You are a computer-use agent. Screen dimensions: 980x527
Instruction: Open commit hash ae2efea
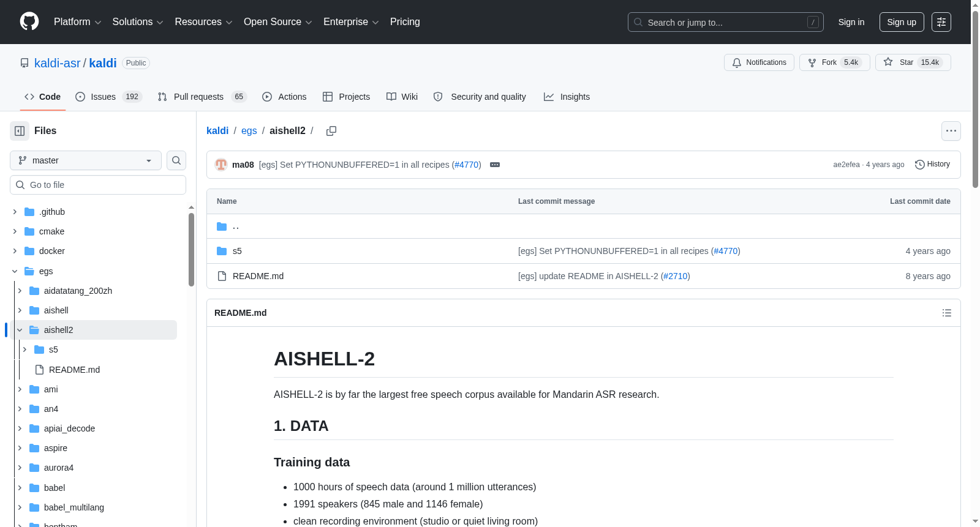click(846, 165)
